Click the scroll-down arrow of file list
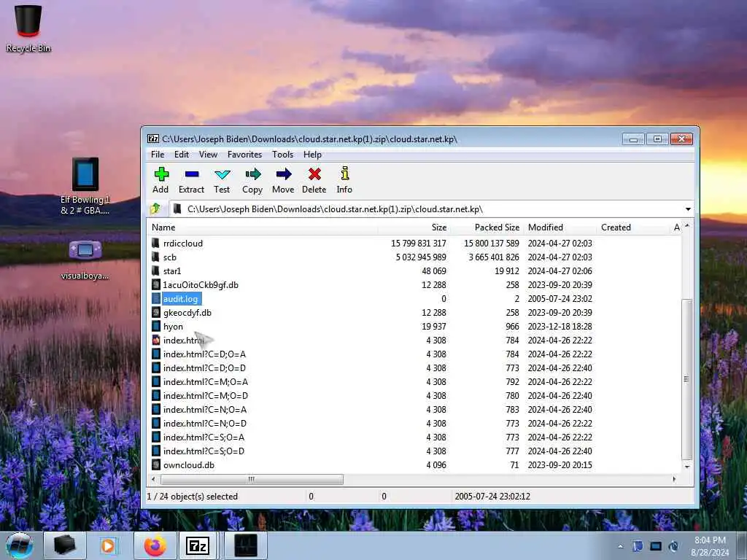Image resolution: width=747 pixels, height=560 pixels. pos(686,467)
